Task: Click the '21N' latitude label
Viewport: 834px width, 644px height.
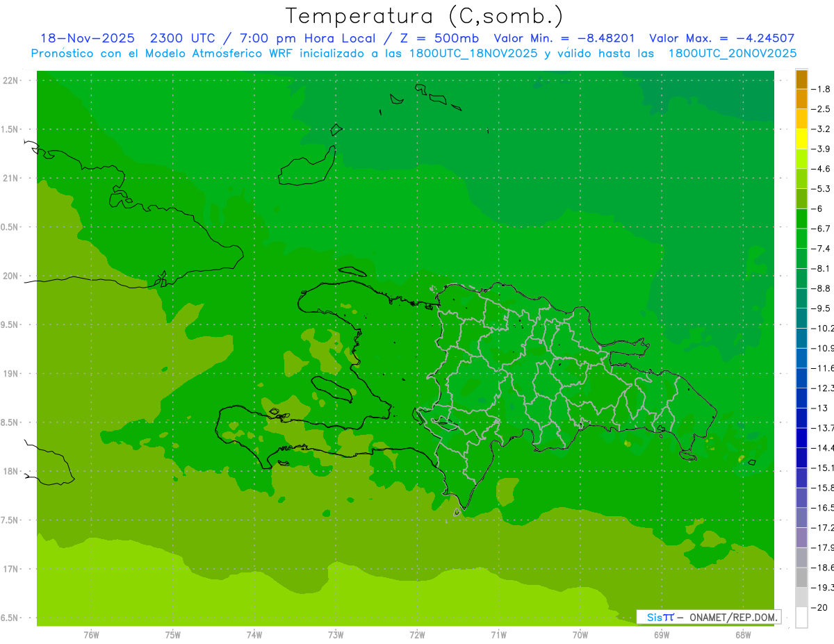Action: (x=10, y=179)
